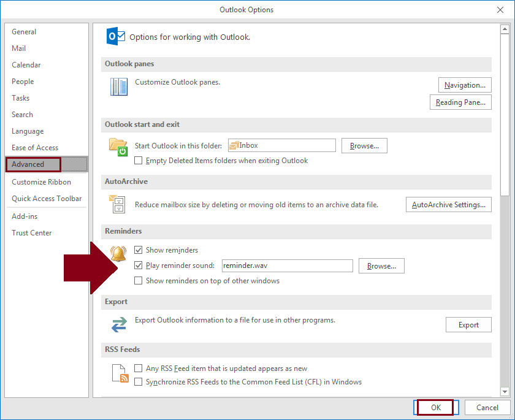Uncheck the Show reminders checkbox

[139, 250]
